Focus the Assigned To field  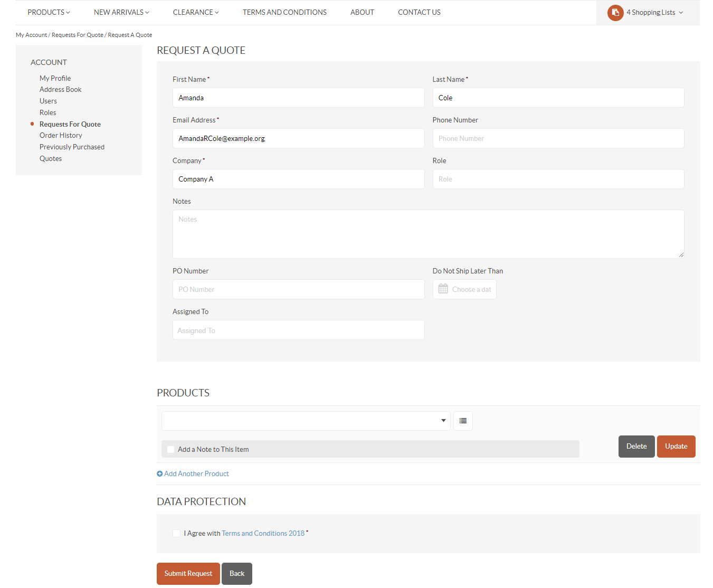click(x=299, y=330)
